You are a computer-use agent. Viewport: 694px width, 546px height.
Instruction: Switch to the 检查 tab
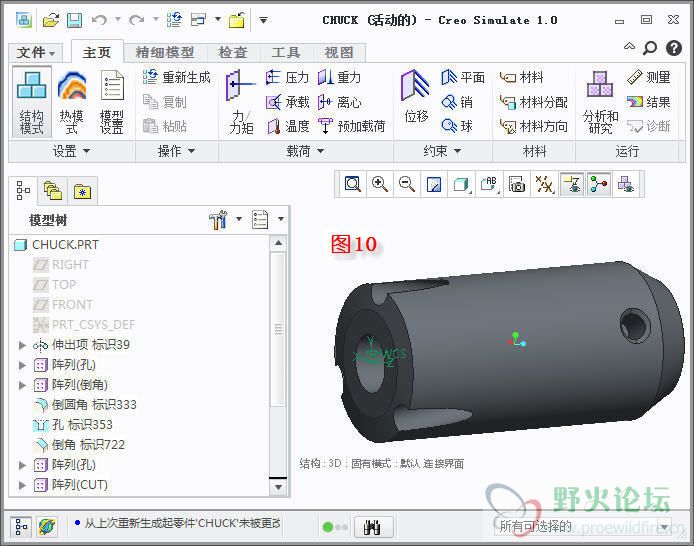click(x=233, y=53)
